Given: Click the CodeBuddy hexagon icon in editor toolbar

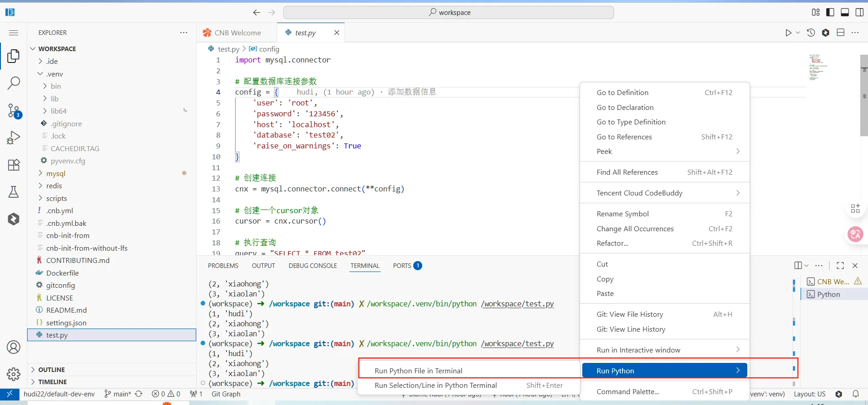Looking at the screenshot, I should click(826, 33).
